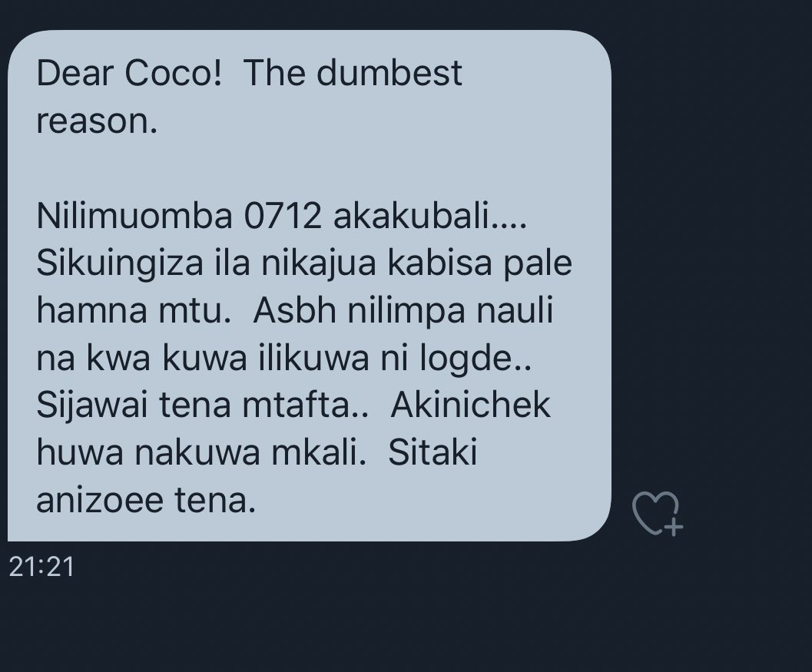Screen dimensions: 812x672
Task: Tap the word "Akinichek" in the bubble
Action: (x=470, y=406)
